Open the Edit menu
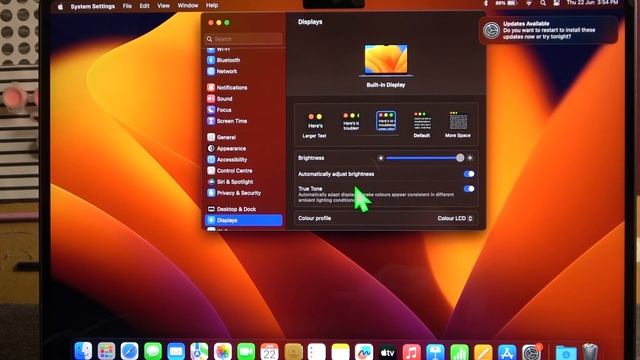 pyautogui.click(x=144, y=6)
